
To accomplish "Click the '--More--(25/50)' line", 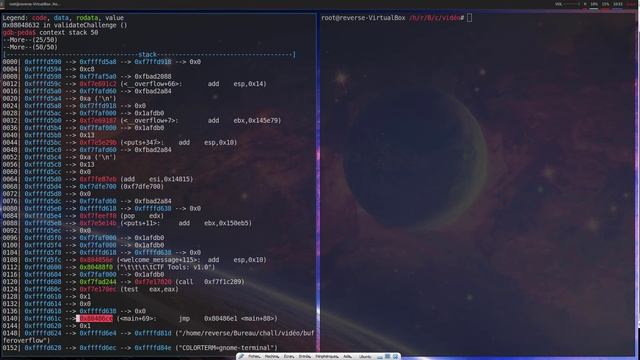I will [30, 40].
